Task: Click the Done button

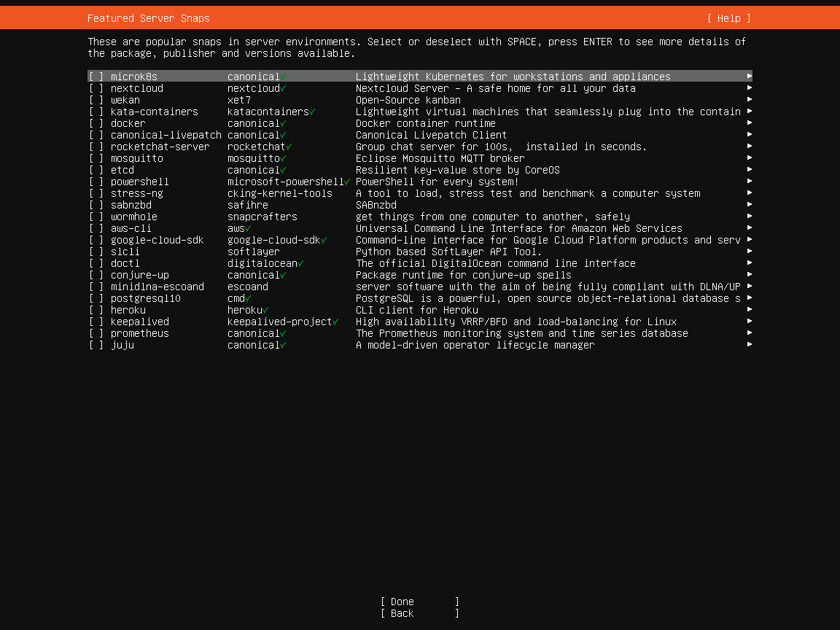Action: coord(419,602)
